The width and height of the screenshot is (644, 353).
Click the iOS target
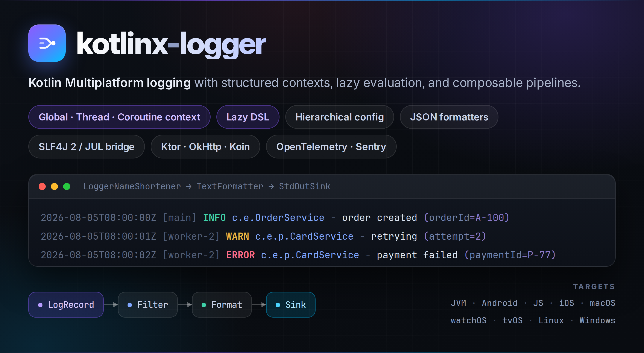(567, 303)
